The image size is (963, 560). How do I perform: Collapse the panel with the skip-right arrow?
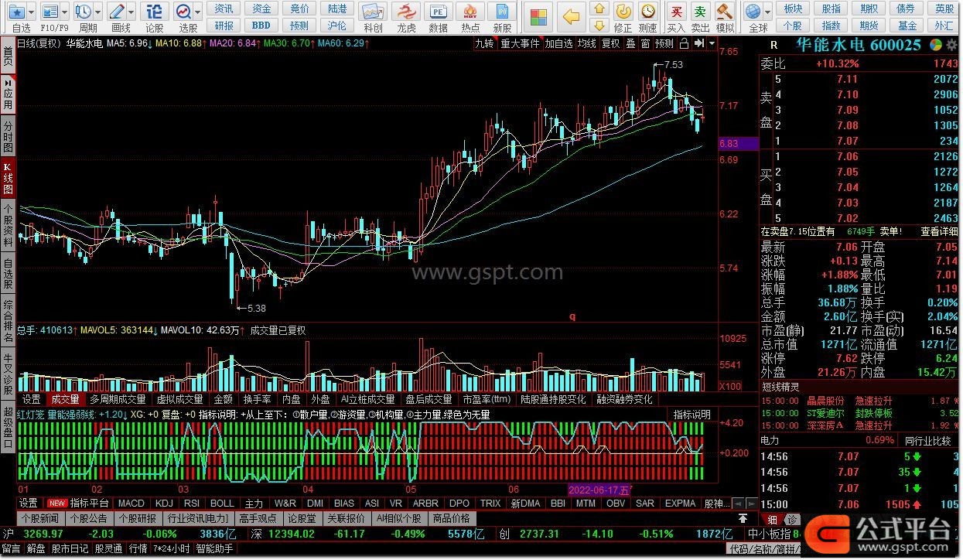click(699, 44)
